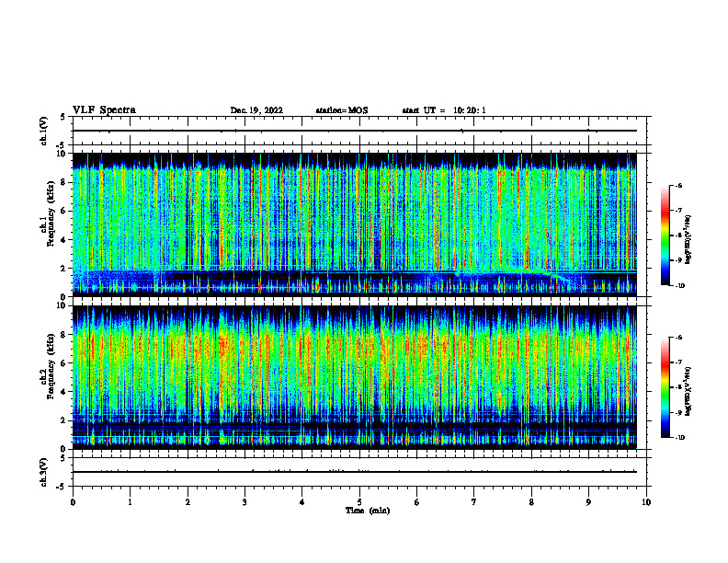728x563 pixels.
Task: Click the time axis tick label "6"
Action: [417, 502]
